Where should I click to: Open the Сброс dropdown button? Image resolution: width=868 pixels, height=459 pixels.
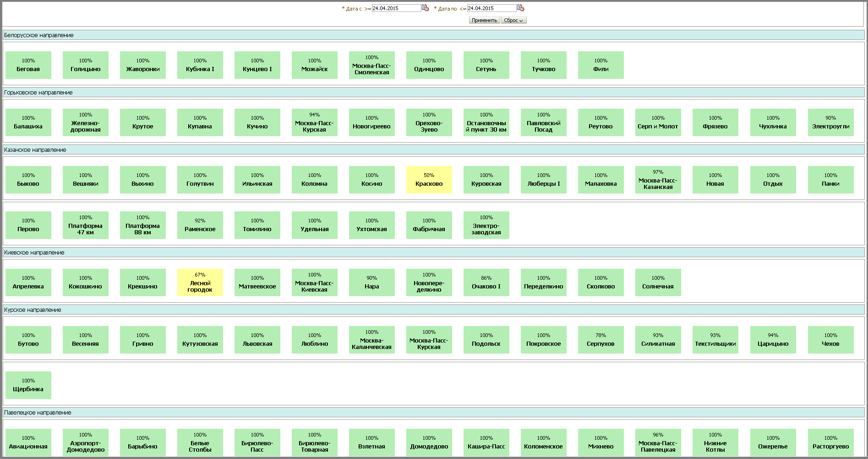513,20
